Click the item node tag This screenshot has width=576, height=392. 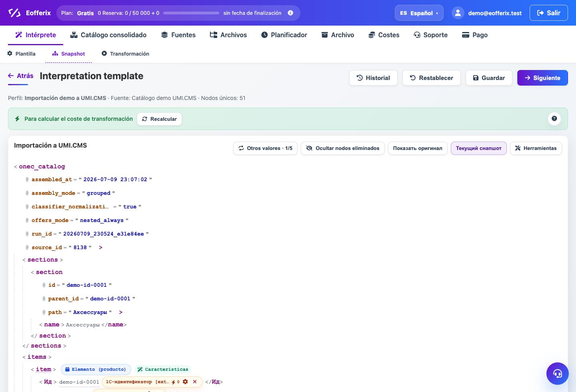point(44,369)
